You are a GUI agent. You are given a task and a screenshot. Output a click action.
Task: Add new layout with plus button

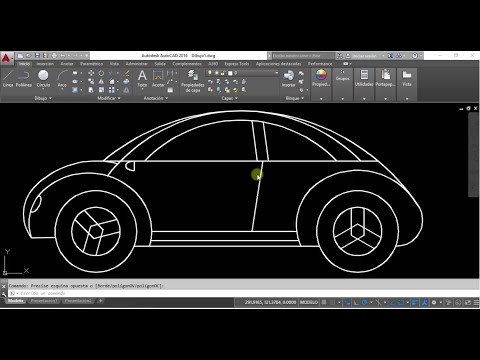(100, 301)
